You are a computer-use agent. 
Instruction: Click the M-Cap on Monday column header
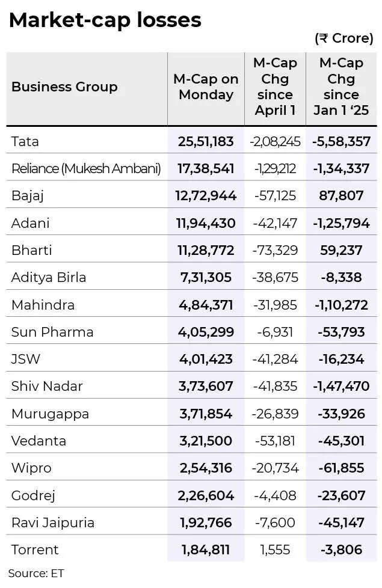206,87
